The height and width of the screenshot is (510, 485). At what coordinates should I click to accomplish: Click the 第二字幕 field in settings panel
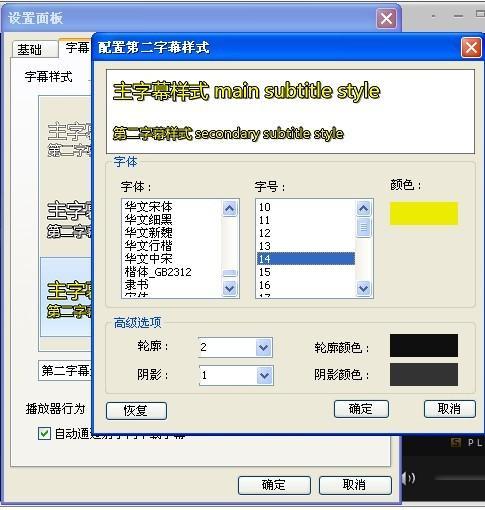pyautogui.click(x=65, y=370)
